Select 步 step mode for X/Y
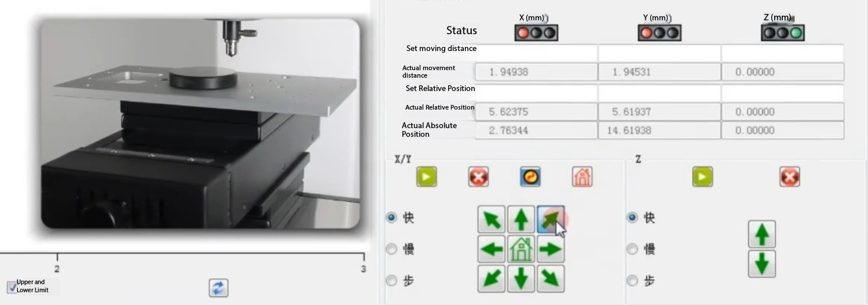Viewport: 868px width, 305px height. [x=391, y=280]
